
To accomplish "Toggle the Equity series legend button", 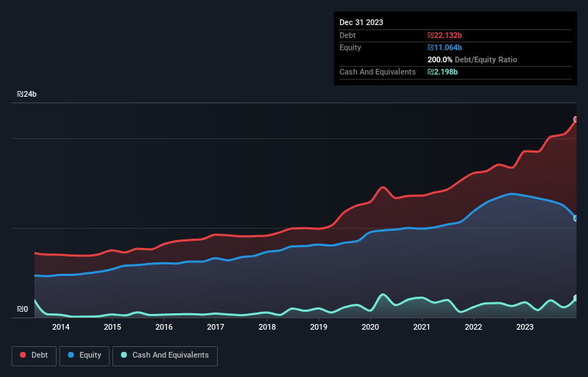I will [85, 355].
